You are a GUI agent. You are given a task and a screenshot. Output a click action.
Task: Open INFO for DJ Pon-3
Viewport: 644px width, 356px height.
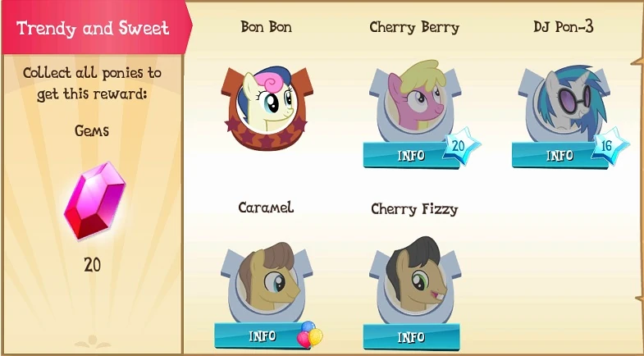(x=560, y=155)
